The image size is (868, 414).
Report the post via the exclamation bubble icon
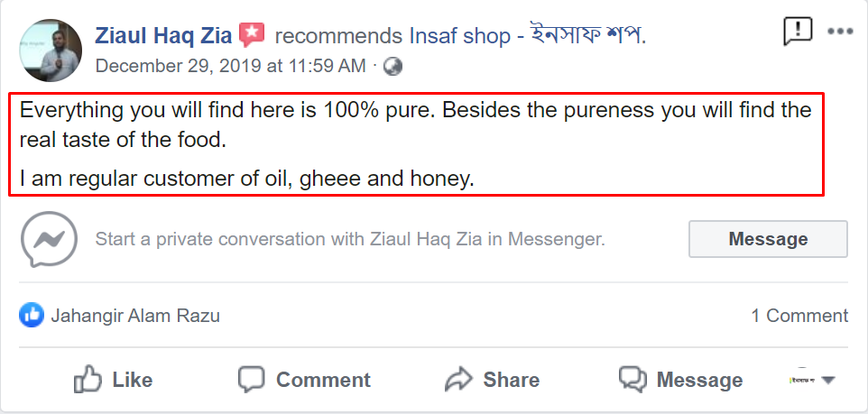coord(798,31)
